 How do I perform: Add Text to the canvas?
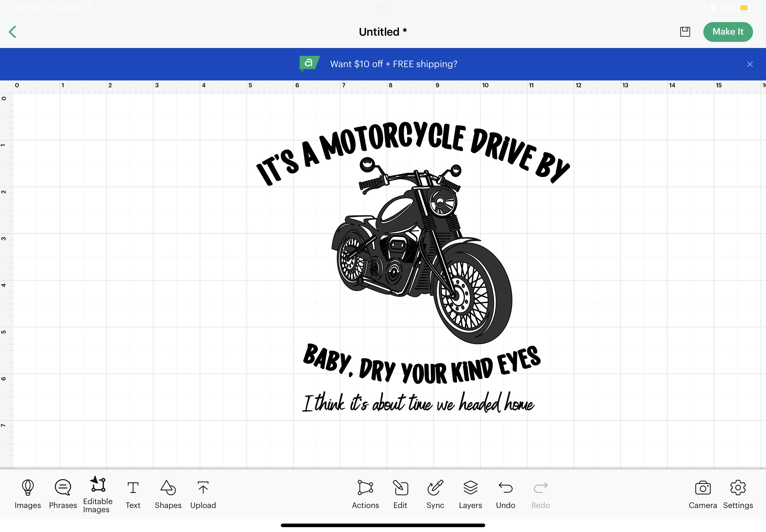[133, 495]
